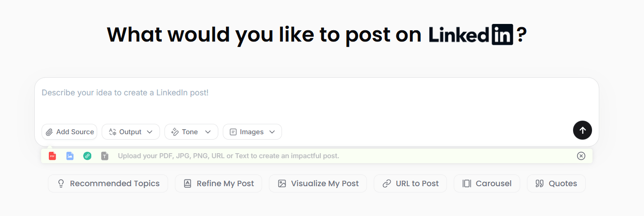Click the gray text source icon
The width and height of the screenshot is (644, 216).
(x=105, y=156)
